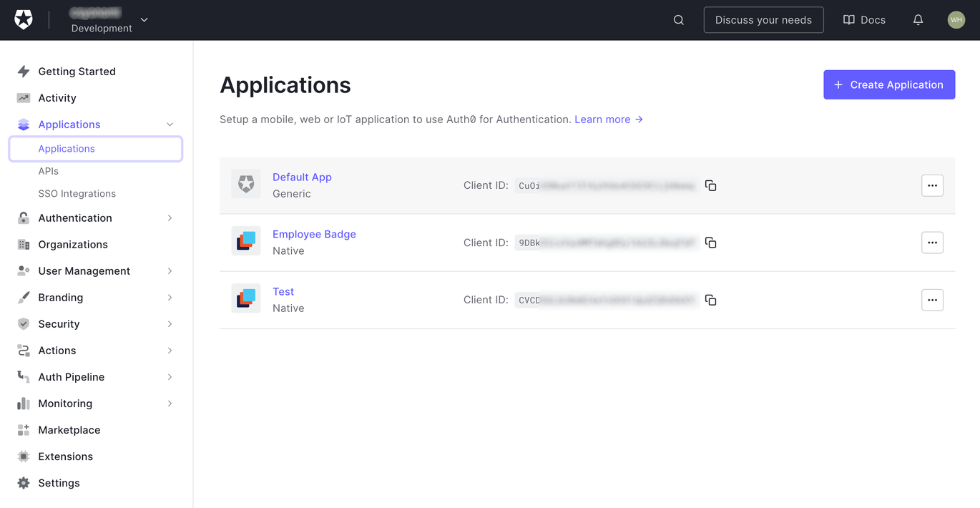Open SSO Integrations page
The width and height of the screenshot is (980, 508).
tap(77, 194)
